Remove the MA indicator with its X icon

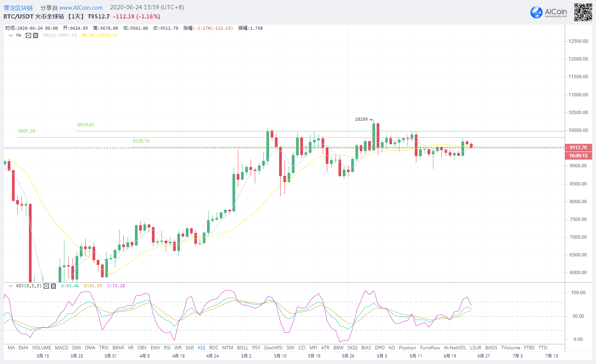click(35, 35)
